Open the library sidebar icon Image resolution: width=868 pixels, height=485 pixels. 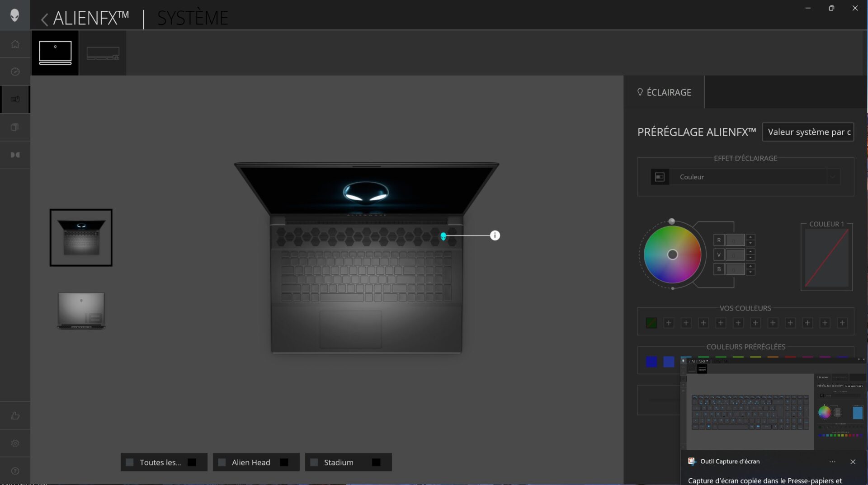pos(15,127)
